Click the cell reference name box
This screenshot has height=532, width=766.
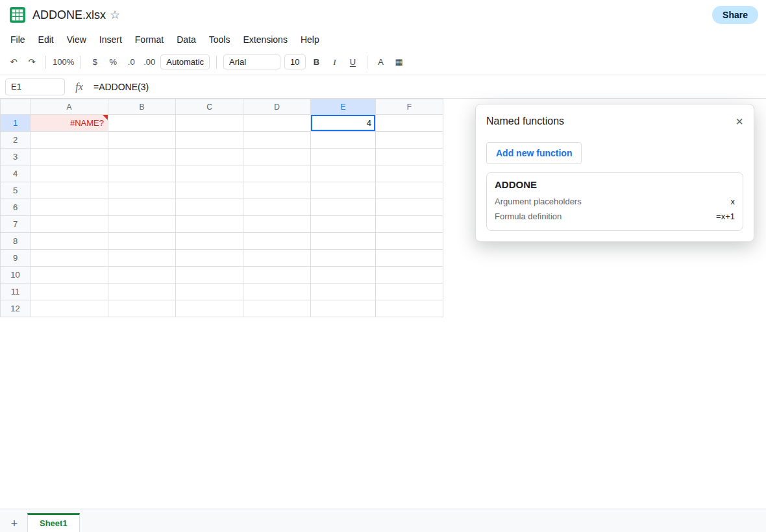tap(35, 87)
